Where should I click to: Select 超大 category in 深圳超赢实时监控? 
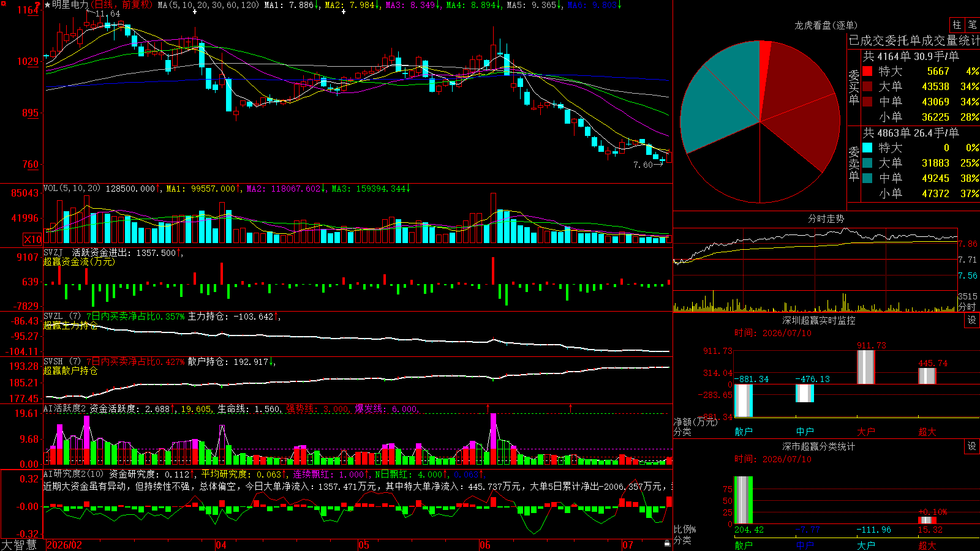(927, 432)
